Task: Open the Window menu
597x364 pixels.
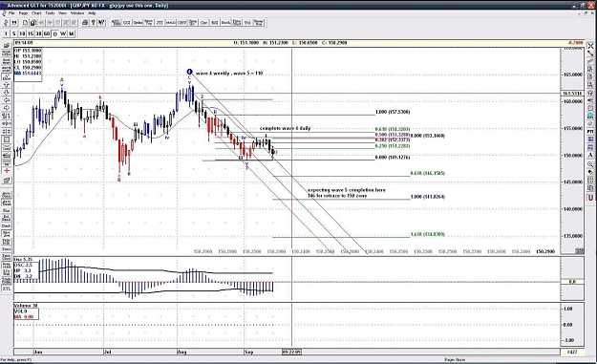Action: pyautogui.click(x=77, y=13)
